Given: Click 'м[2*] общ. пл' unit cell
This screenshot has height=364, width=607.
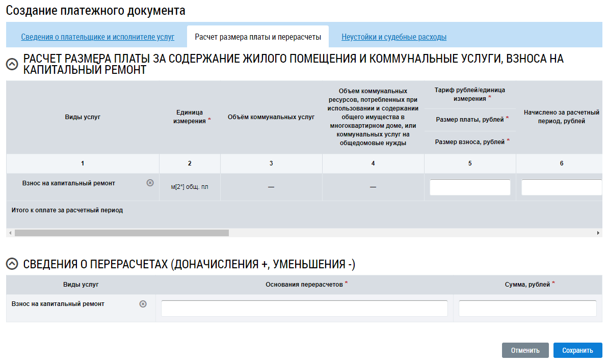Looking at the screenshot, I should [x=190, y=187].
